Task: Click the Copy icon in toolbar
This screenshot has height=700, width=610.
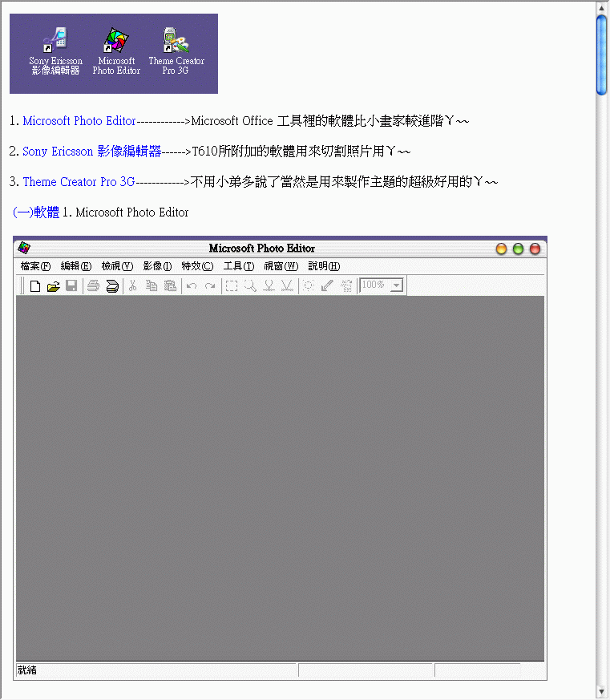Action: [x=151, y=285]
